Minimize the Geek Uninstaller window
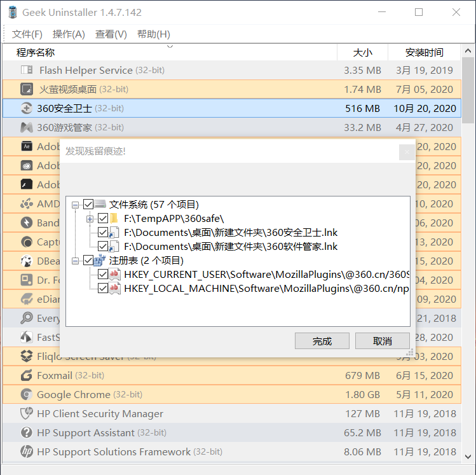Viewport: 476px width, 475px height. 382,12
